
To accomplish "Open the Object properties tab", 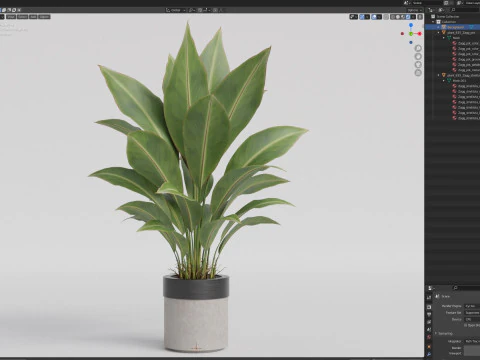I will pos(429,347).
